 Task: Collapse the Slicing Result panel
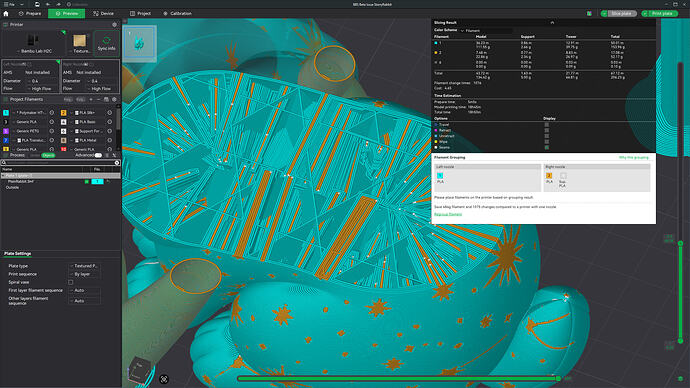point(552,22)
